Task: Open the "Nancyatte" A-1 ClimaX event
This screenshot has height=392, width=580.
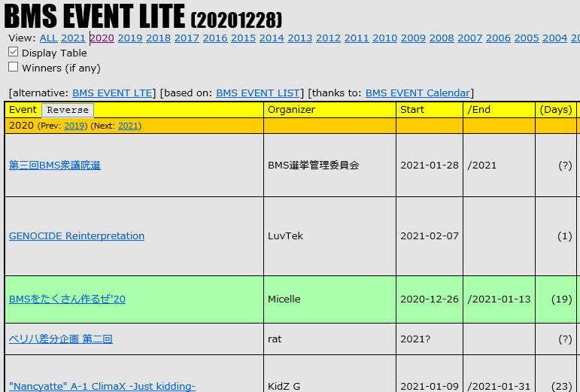Action: pyautogui.click(x=102, y=387)
